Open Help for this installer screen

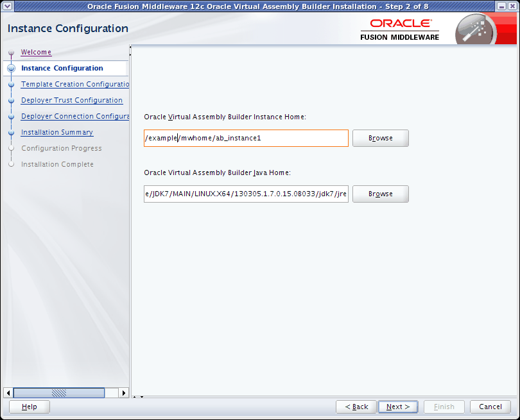click(29, 407)
